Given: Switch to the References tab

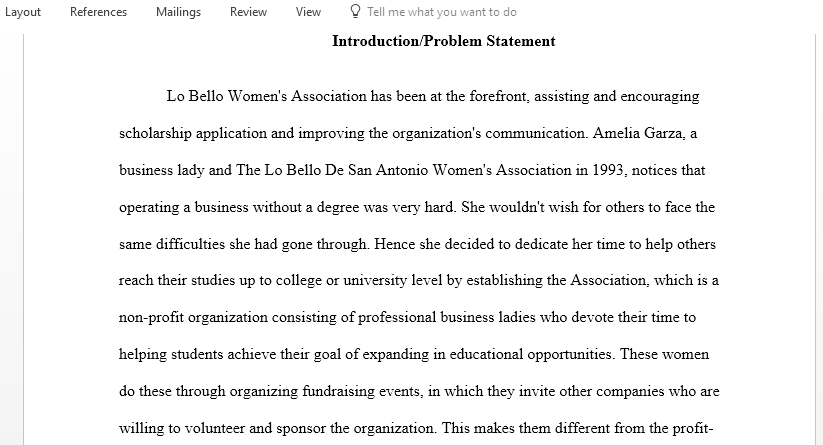Looking at the screenshot, I should pos(98,12).
